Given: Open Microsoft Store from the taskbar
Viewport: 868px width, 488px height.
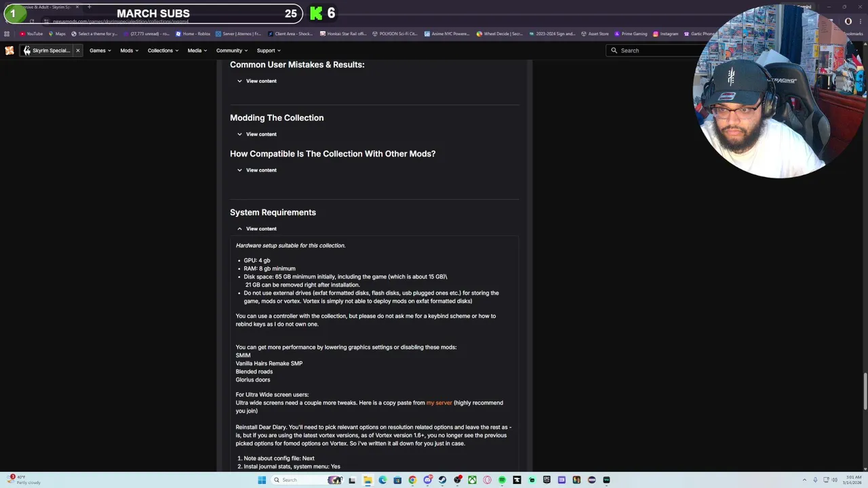Looking at the screenshot, I should (397, 480).
